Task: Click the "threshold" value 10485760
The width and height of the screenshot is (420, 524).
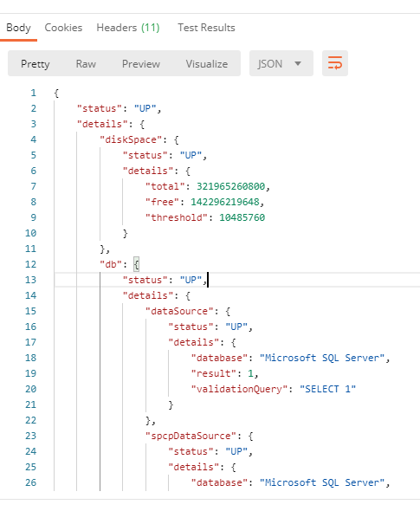Action: point(242,217)
